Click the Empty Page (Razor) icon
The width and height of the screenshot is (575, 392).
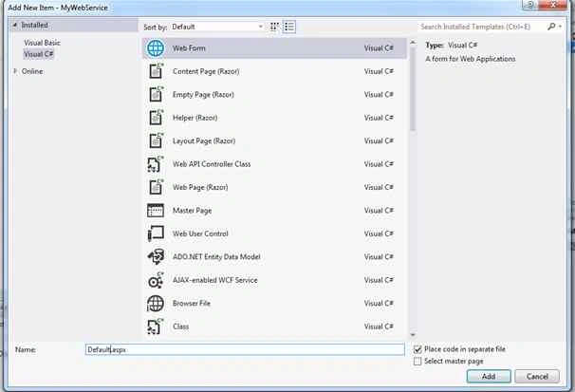pyautogui.click(x=156, y=94)
